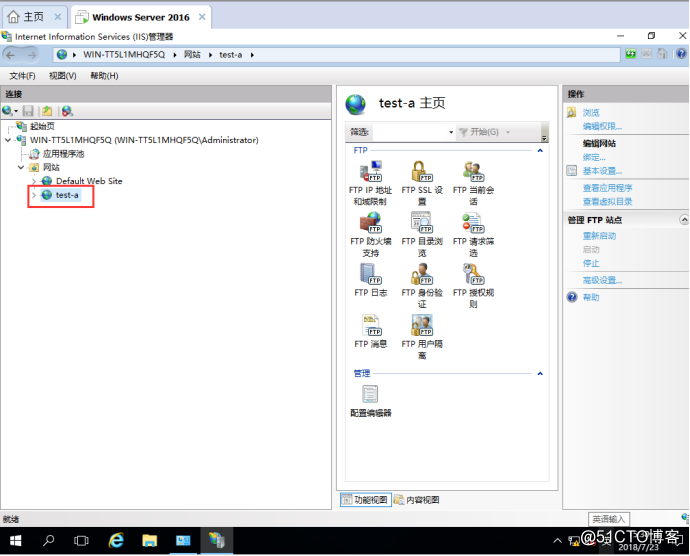Collapse the 管理 feature group
690x556 pixels.
pyautogui.click(x=540, y=373)
